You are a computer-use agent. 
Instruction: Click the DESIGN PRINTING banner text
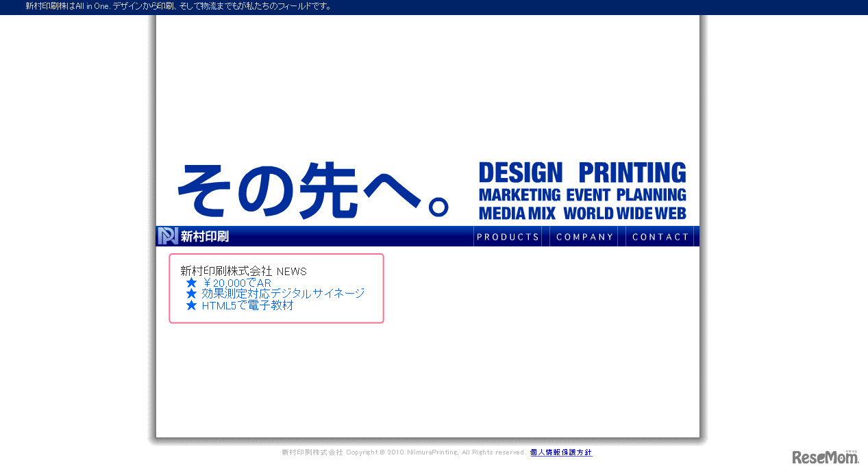(x=582, y=173)
